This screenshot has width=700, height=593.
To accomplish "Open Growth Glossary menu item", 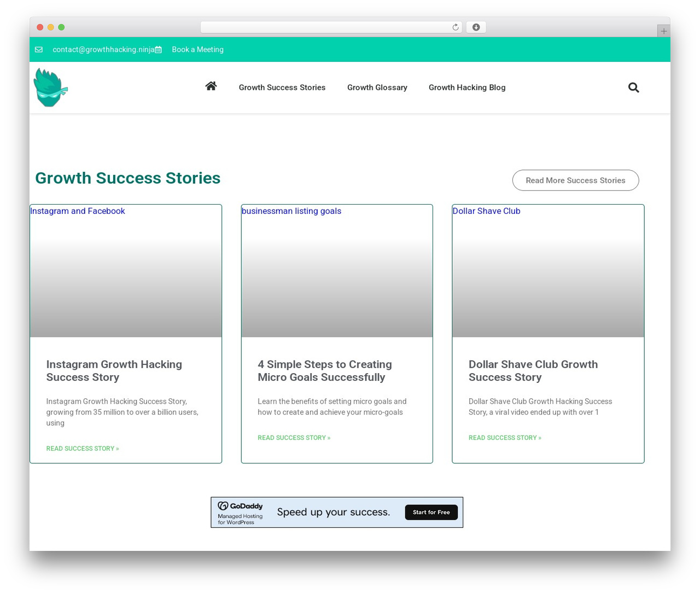I will click(x=377, y=88).
